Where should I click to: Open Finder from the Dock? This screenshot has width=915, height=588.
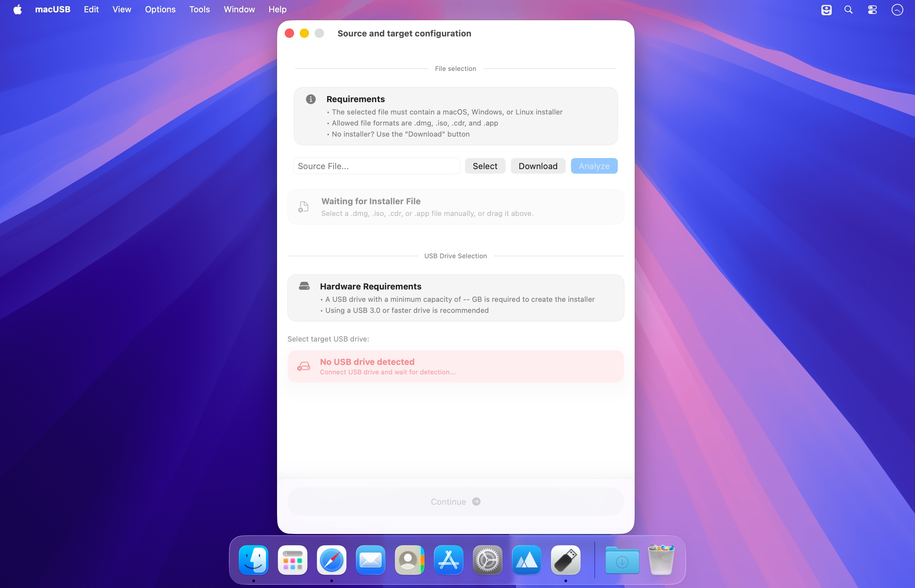254,560
